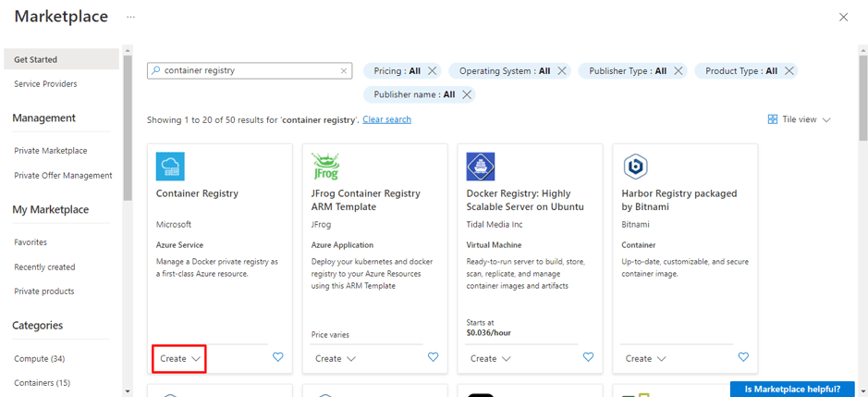Remove the Pricing filter with X

click(433, 71)
